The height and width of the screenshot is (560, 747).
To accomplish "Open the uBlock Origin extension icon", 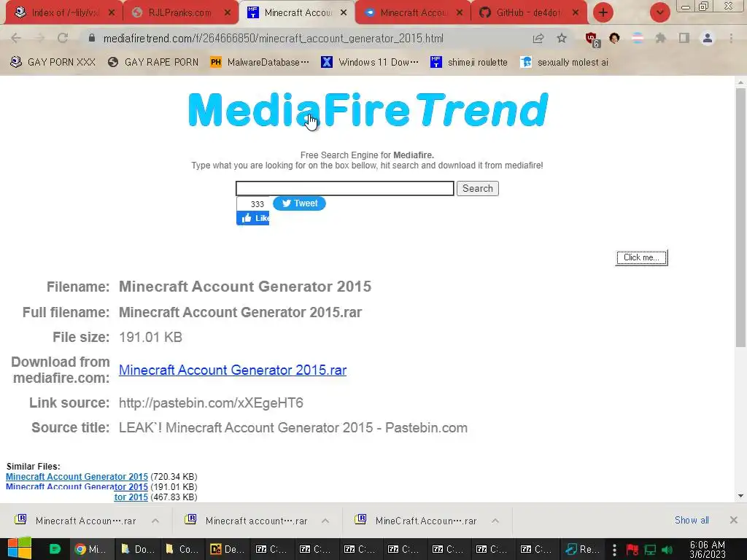I will [592, 39].
